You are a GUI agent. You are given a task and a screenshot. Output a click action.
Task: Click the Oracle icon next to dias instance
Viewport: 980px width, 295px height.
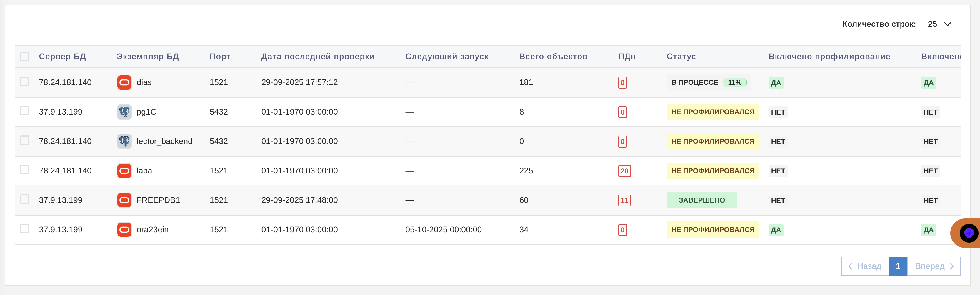tap(124, 82)
